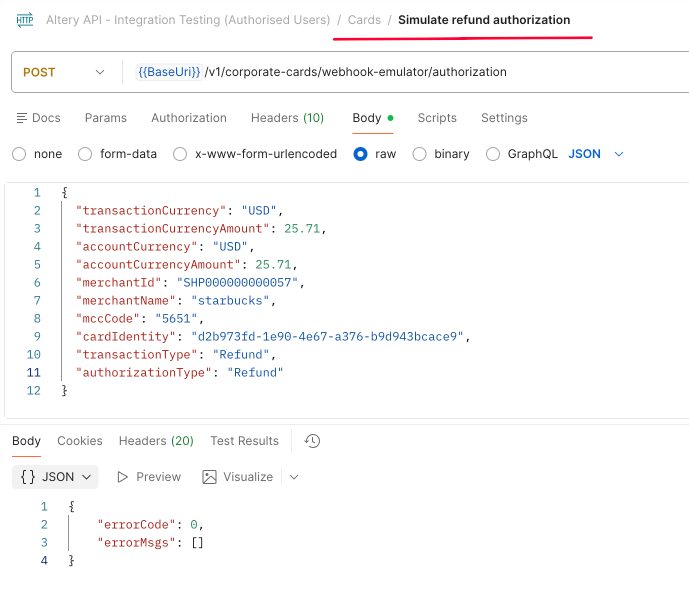Switch to the response Body tab

26,441
